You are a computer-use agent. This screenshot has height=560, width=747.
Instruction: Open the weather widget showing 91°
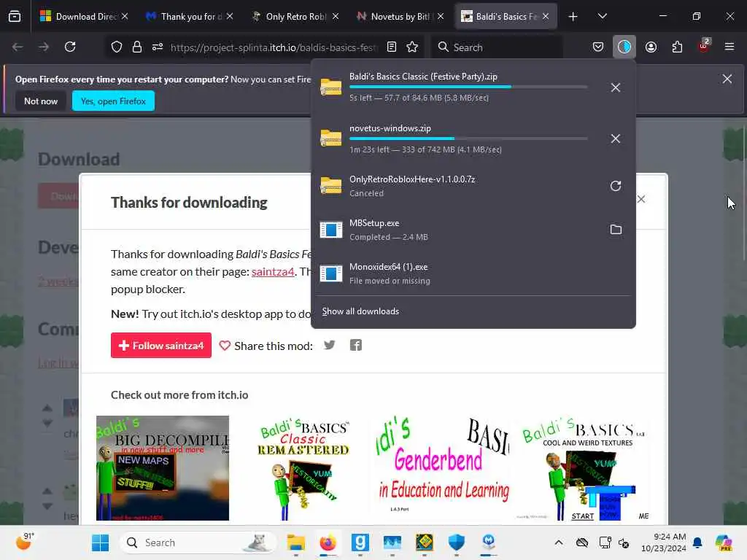(25, 542)
